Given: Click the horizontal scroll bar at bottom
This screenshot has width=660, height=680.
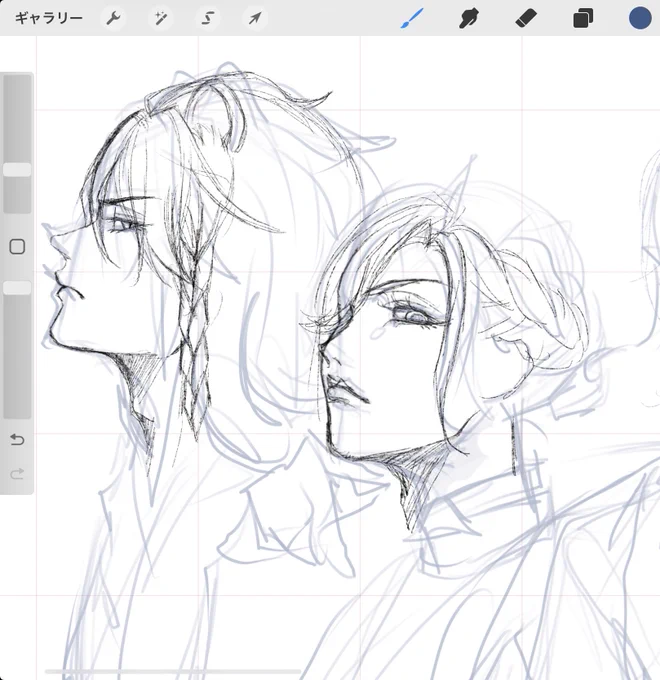Looking at the screenshot, I should [173, 671].
